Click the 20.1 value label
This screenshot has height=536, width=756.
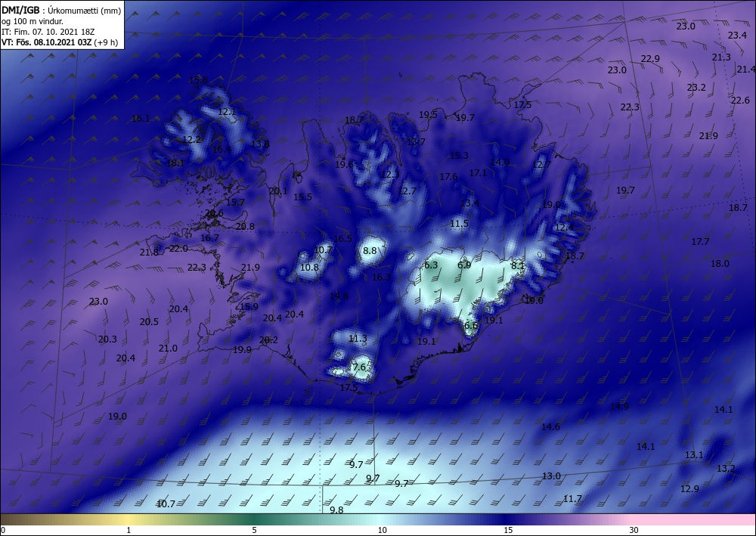[278, 191]
